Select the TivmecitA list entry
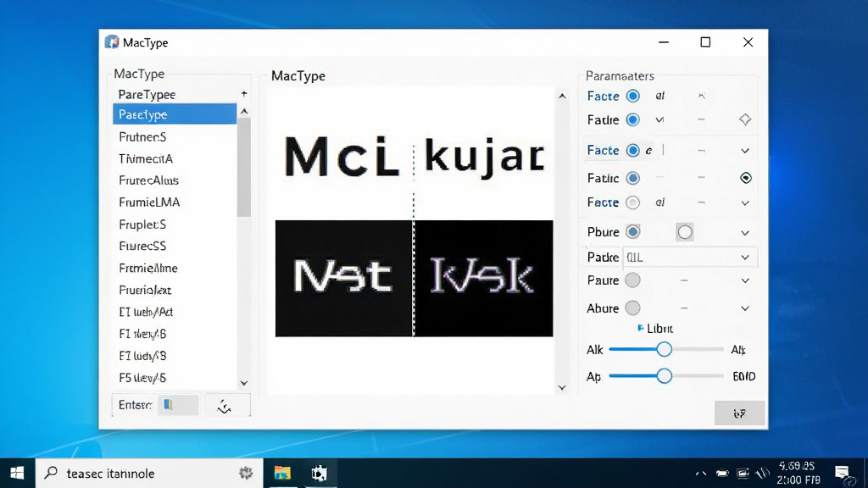868x488 pixels. [x=175, y=158]
